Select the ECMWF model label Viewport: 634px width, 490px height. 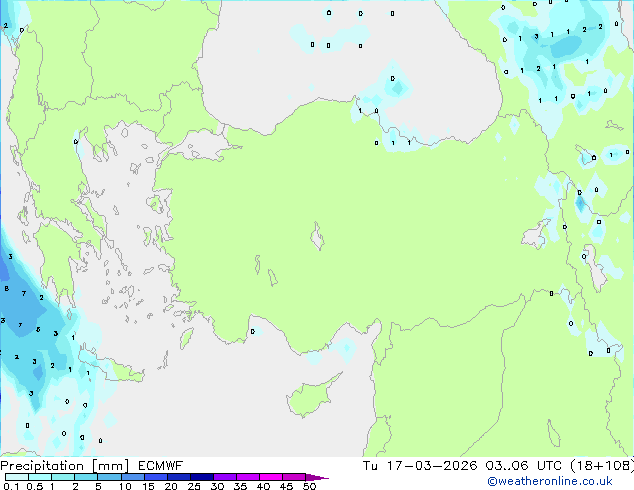[161, 466]
